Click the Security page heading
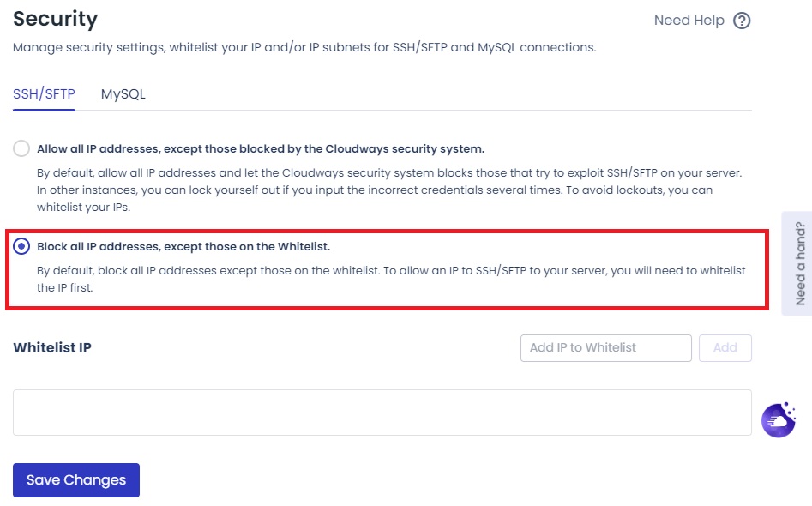 pos(56,19)
